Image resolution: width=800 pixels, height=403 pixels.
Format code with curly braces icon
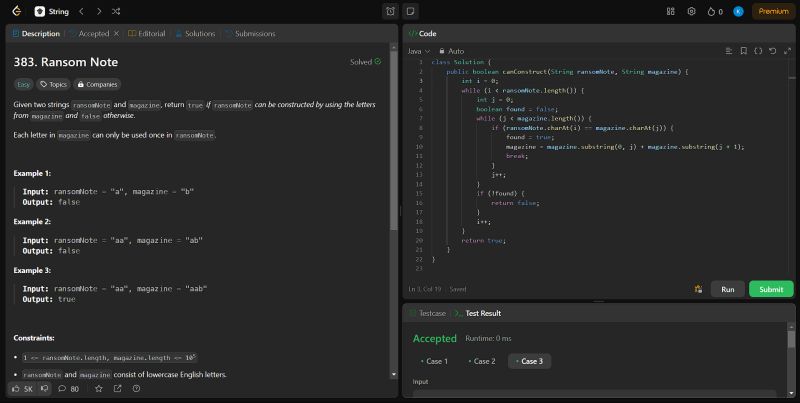(758, 50)
